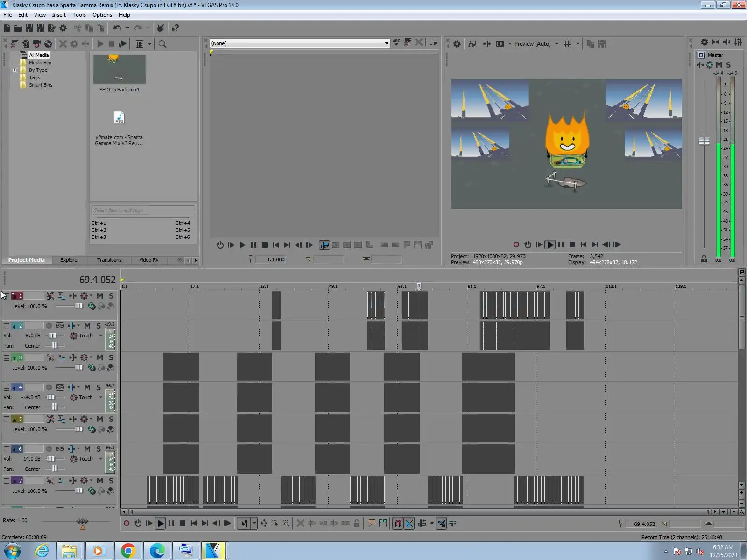This screenshot has width=747, height=560.
Task: Save the preview snapshot to file
Action: 602,44
